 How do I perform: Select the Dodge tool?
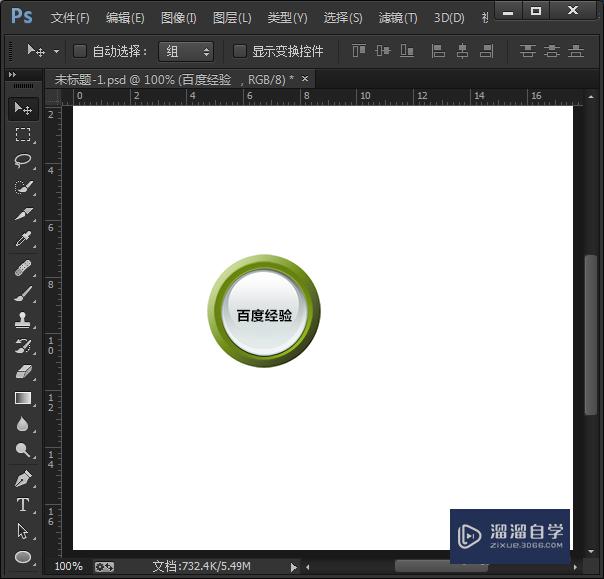pos(23,450)
